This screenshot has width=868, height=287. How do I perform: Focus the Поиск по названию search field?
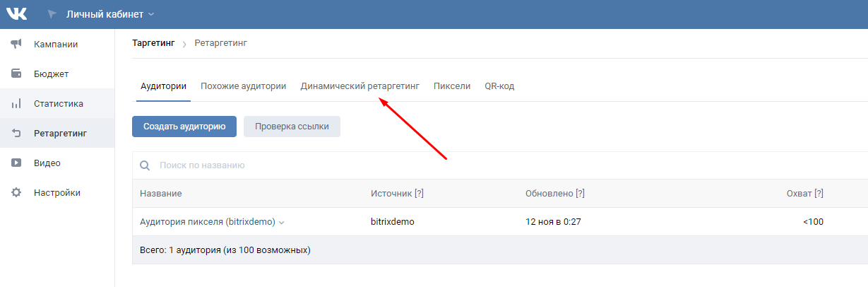point(499,165)
